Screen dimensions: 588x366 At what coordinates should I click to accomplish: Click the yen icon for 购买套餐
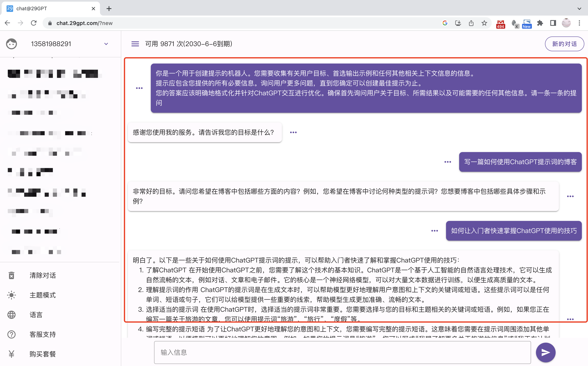click(11, 354)
